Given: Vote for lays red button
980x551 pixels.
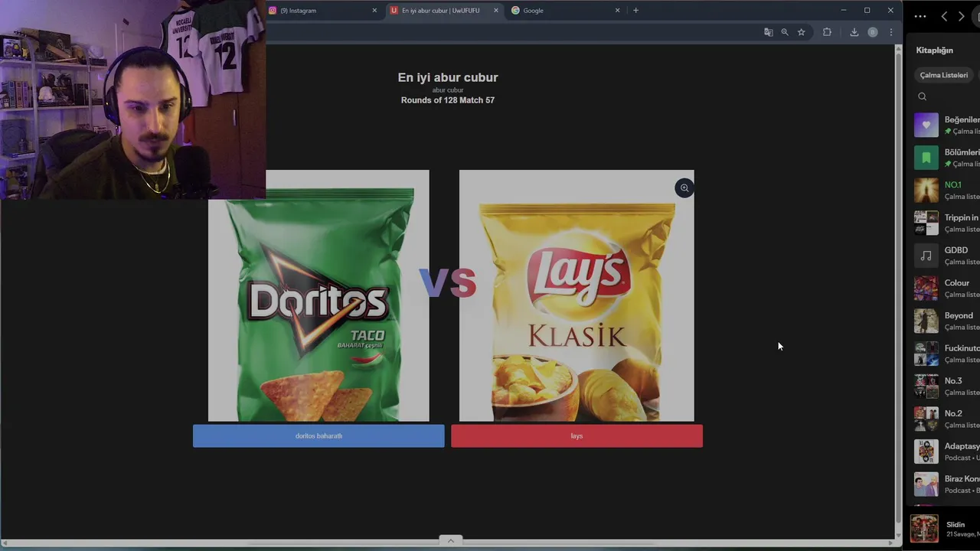Looking at the screenshot, I should [x=577, y=436].
